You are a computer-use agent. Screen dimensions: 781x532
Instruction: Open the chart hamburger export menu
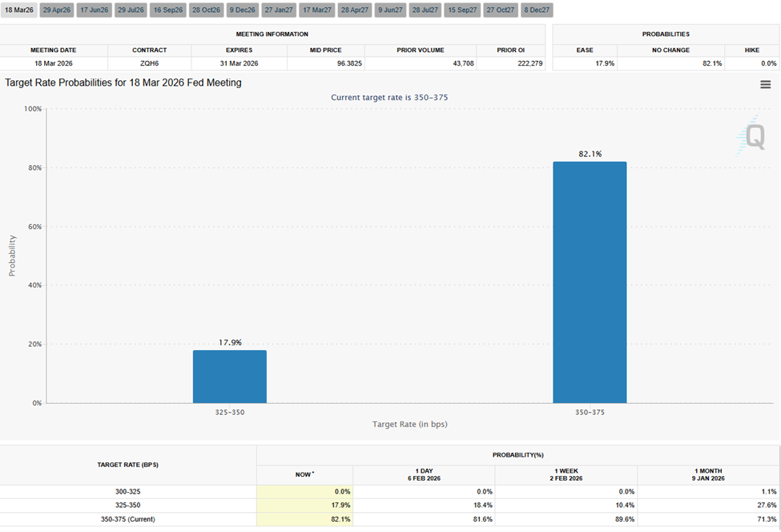click(x=766, y=83)
